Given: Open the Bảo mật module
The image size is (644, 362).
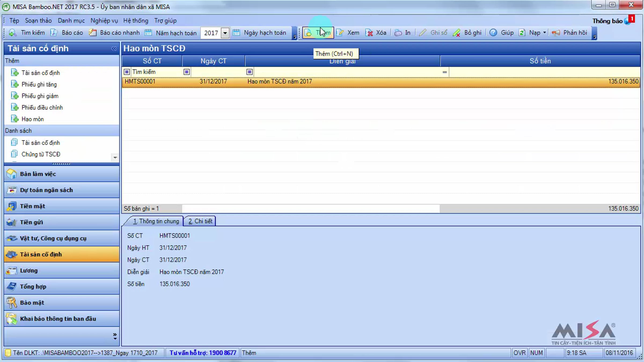Looking at the screenshot, I should (62, 302).
